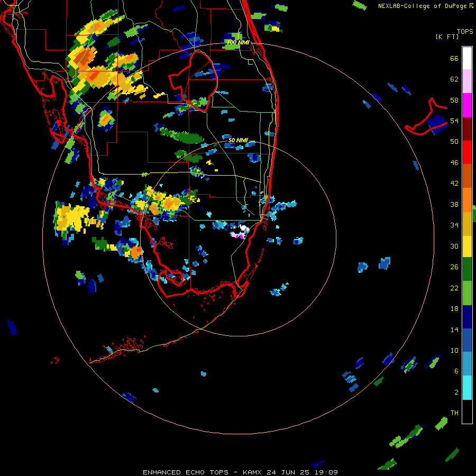Image resolution: width=476 pixels, height=476 pixels.
Task: Click the cyan 10 kft legend swatch
Action: pyautogui.click(x=467, y=388)
